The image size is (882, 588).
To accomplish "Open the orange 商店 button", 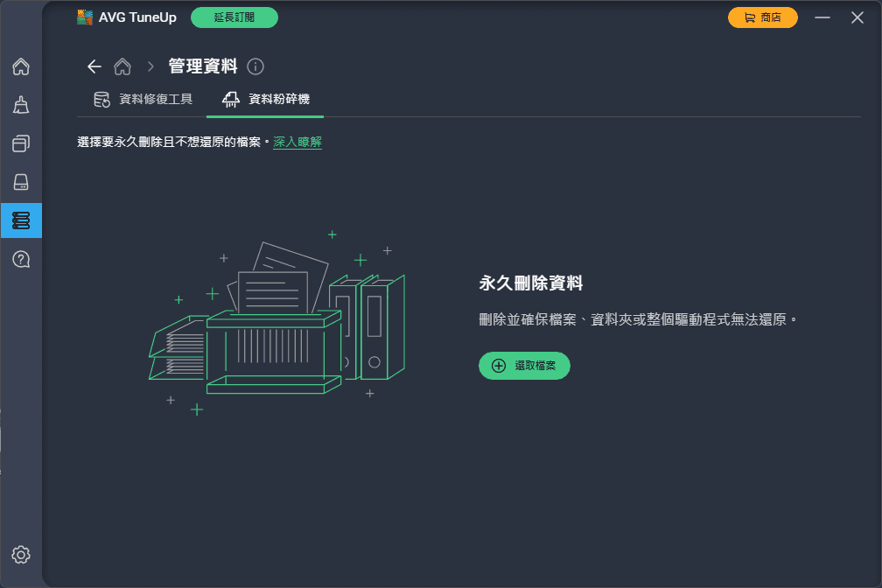I will tap(763, 17).
